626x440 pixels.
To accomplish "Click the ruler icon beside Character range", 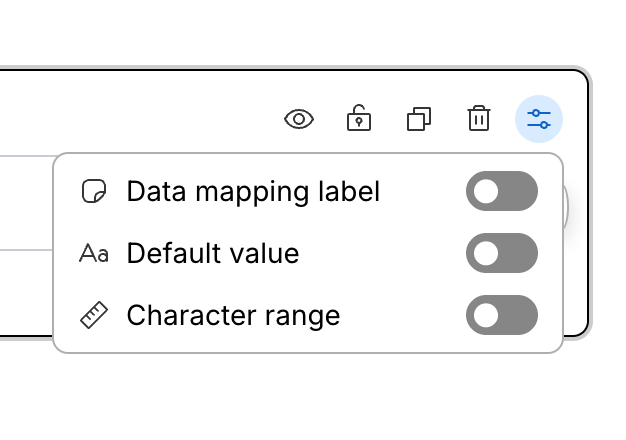I will [x=93, y=316].
